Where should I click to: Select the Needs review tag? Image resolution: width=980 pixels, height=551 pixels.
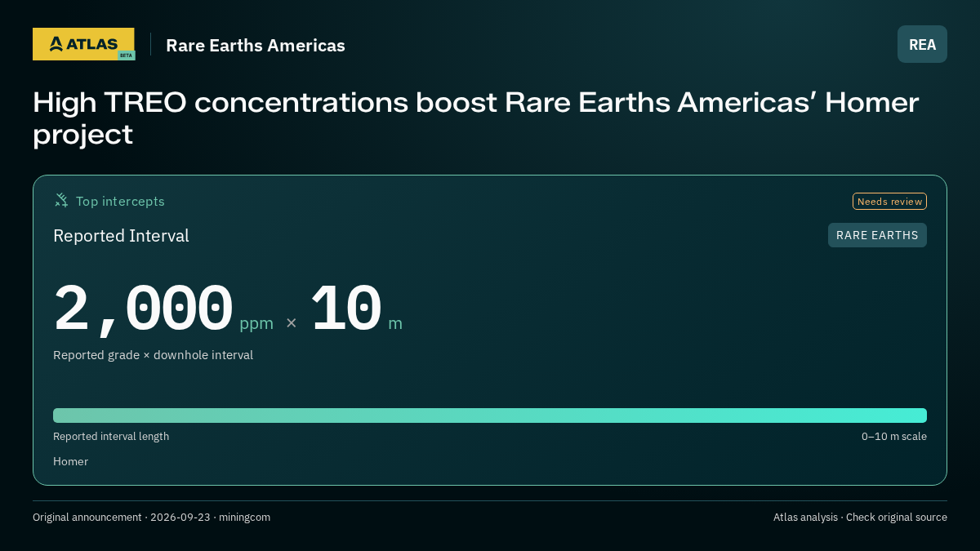click(x=889, y=202)
